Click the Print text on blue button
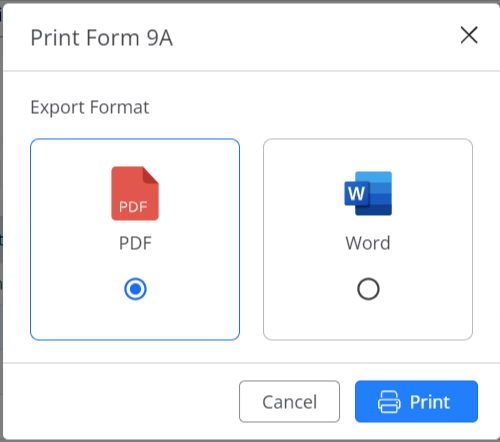Viewport: 500px width, 442px height. (430, 402)
